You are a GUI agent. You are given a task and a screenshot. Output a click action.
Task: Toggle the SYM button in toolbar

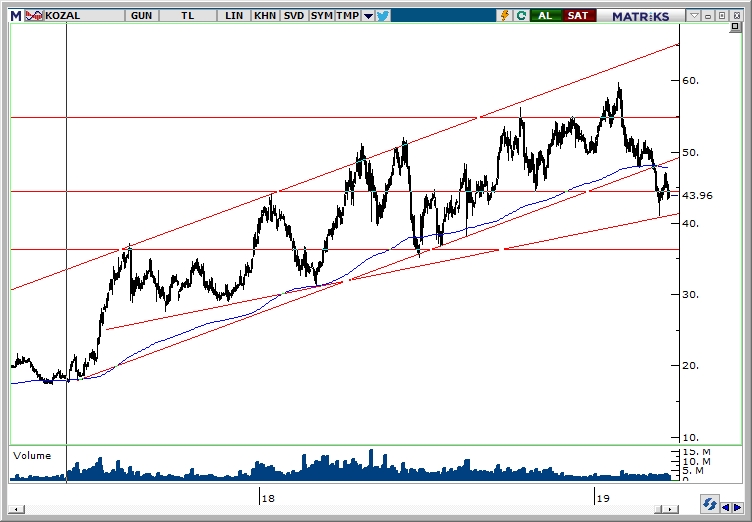(x=321, y=16)
